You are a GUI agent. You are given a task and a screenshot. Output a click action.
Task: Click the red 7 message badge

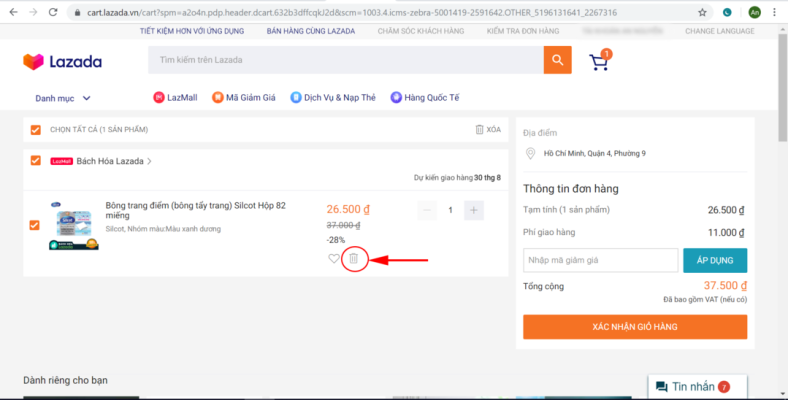pyautogui.click(x=724, y=387)
